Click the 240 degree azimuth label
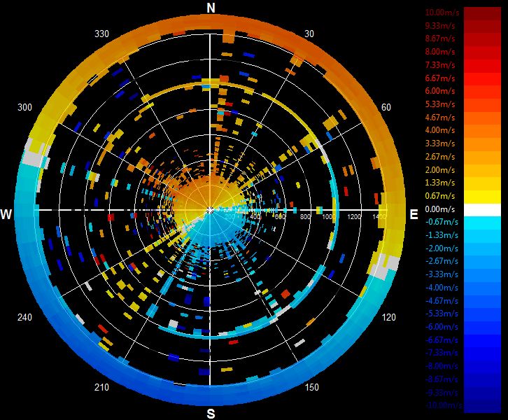Screen dimensions: 508x420 click(24, 317)
